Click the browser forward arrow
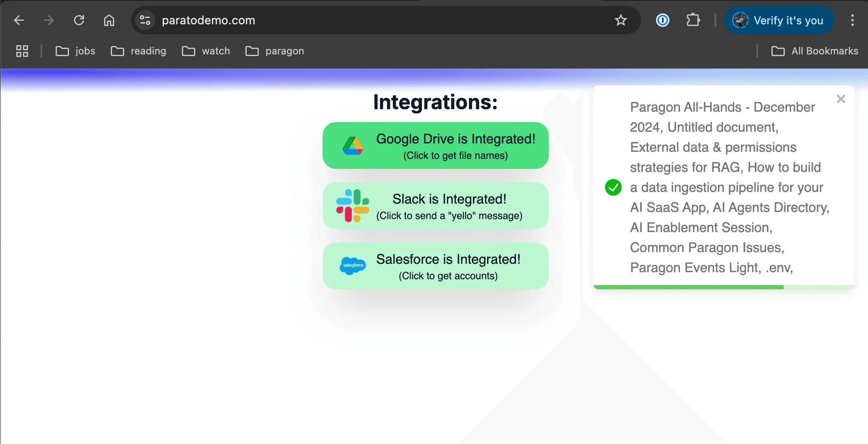This screenshot has width=868, height=444. point(49,20)
